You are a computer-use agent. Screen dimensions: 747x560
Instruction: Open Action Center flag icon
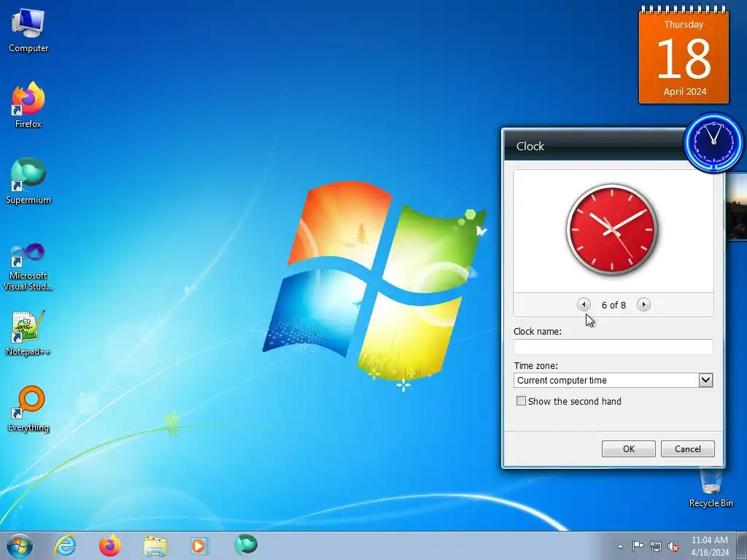tap(638, 546)
